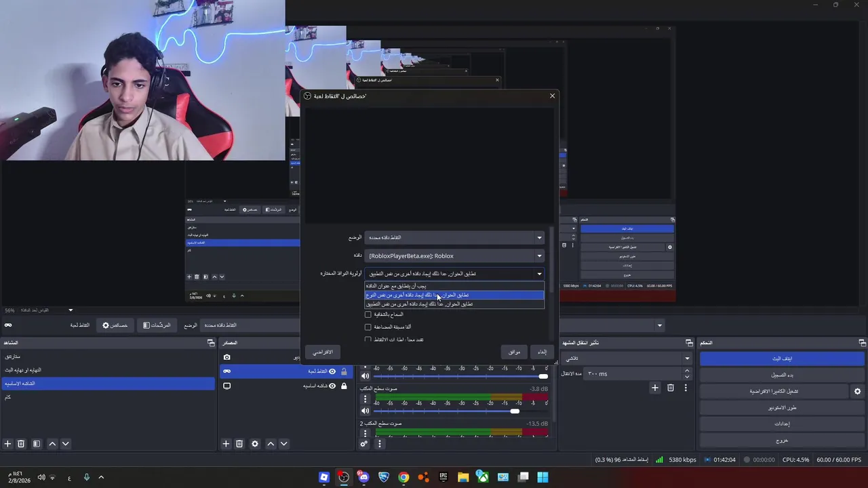868x488 pixels.
Task: Open Google Chrome from the taskbar
Action: click(403, 477)
